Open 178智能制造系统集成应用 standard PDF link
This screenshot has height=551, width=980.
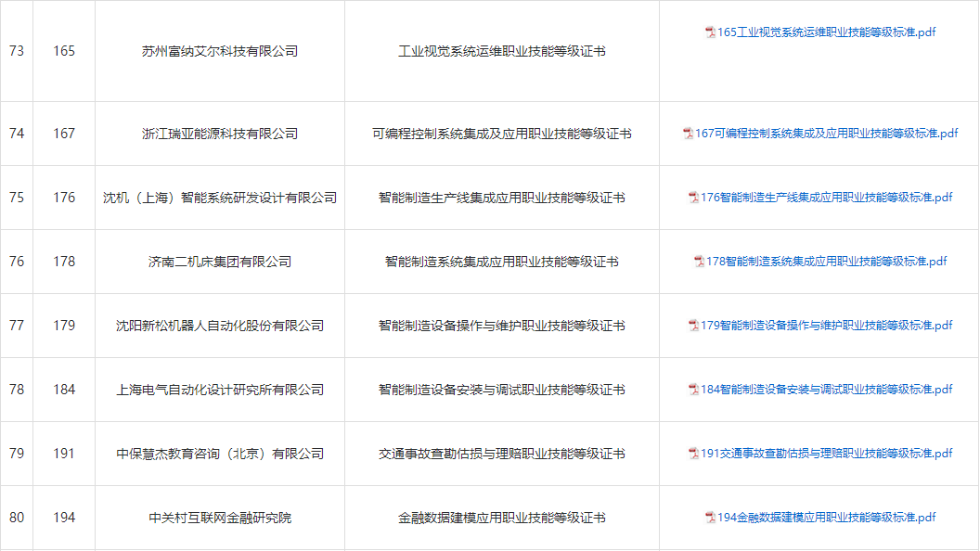826,262
